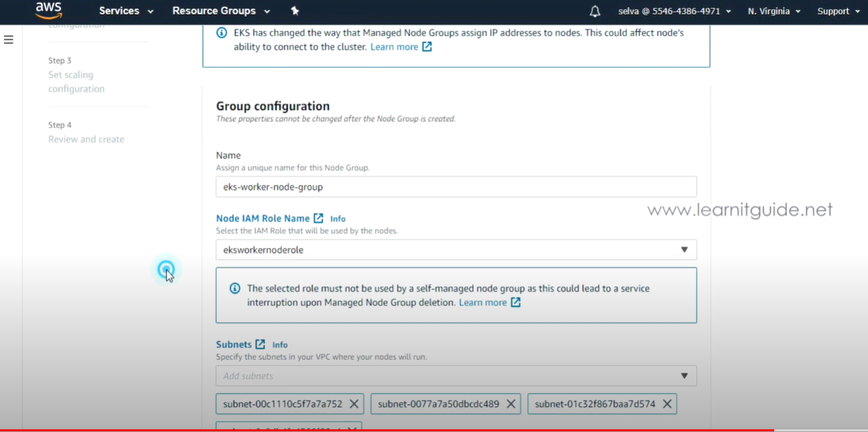Remove subnet-0077a7a50dbcdc489 tag
This screenshot has height=432, width=868.
[511, 404]
